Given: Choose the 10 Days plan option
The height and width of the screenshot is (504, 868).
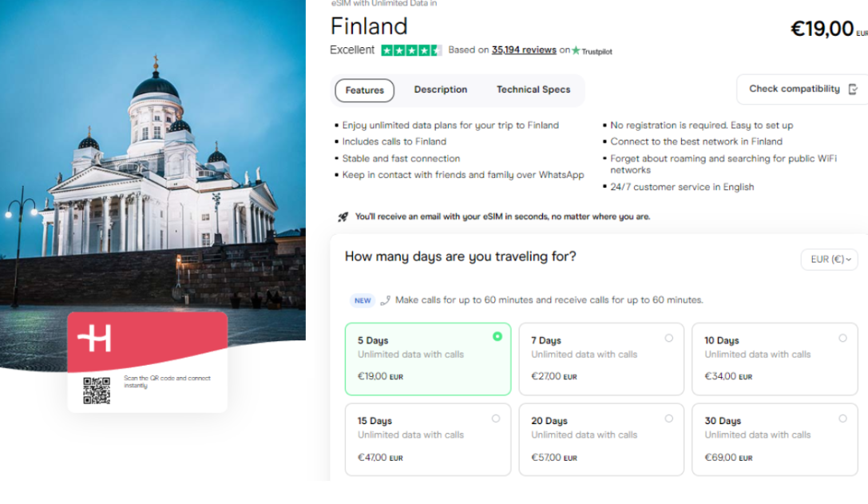Looking at the screenshot, I should [x=775, y=359].
